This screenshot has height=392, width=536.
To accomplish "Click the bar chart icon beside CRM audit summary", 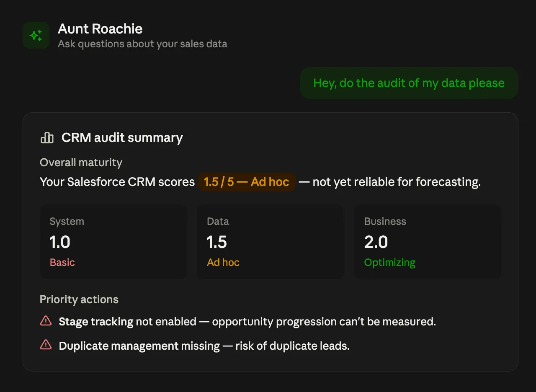I will [47, 138].
